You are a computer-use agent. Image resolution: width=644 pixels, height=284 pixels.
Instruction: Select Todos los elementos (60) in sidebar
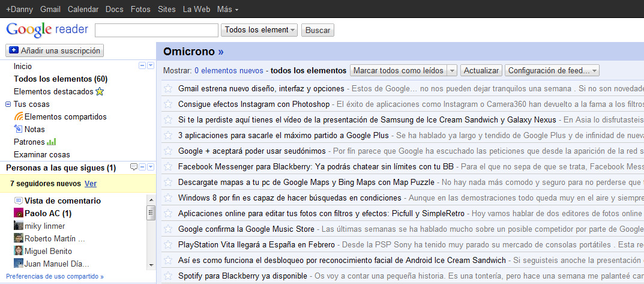(61, 79)
